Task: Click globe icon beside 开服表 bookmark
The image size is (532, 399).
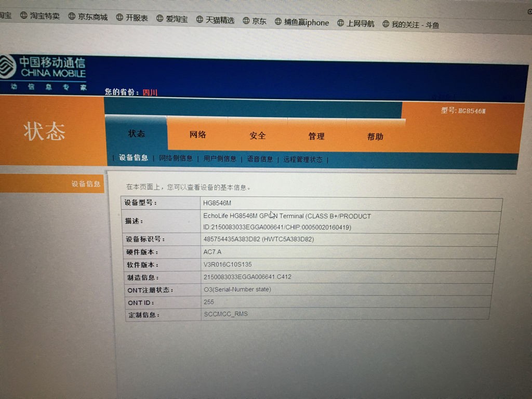Action: [119, 17]
